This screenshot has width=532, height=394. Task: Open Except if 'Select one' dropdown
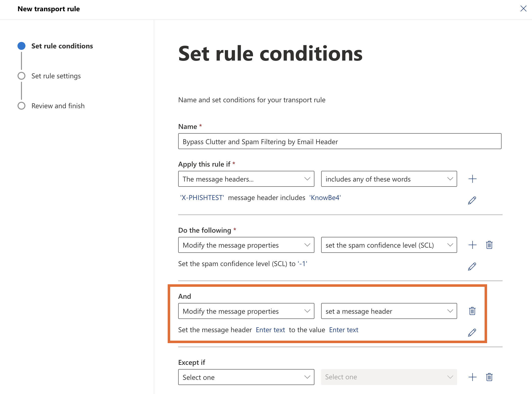point(246,377)
